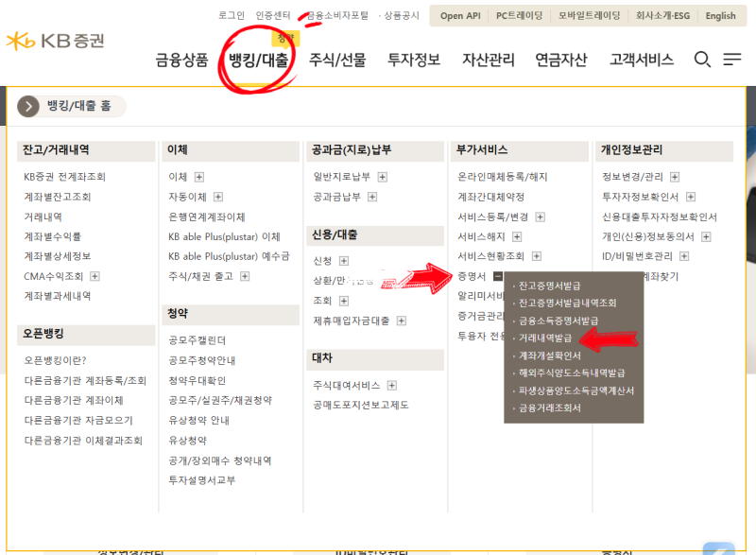Viewport: 756px width, 555px height.
Task: Select 파생상품양도소득금액계산서 in the submenu
Action: [576, 390]
